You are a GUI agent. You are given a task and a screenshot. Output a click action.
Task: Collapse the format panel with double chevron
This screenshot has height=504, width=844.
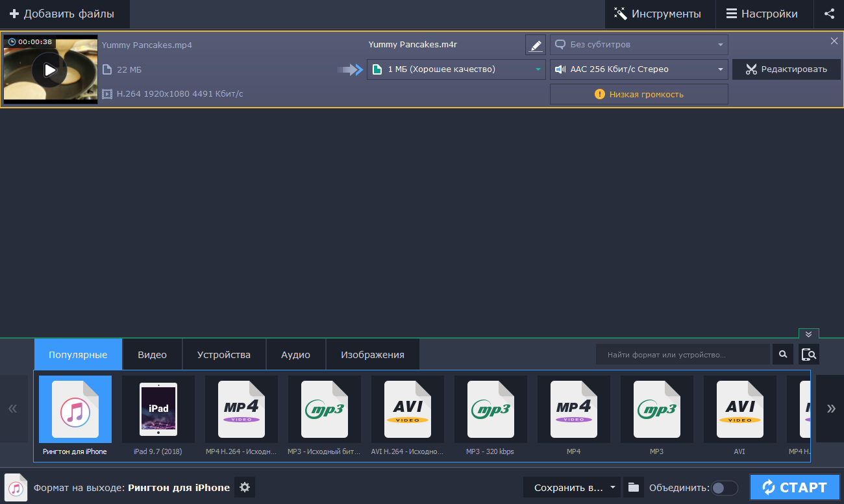tap(808, 334)
